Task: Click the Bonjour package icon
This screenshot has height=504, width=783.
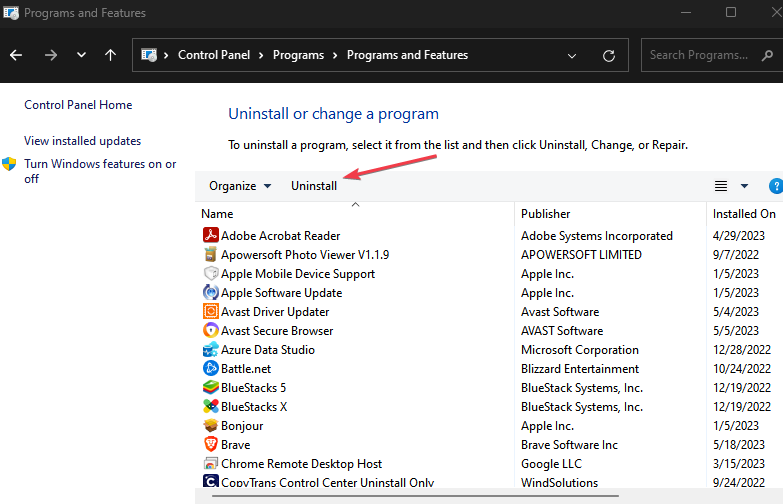Action: click(x=211, y=425)
